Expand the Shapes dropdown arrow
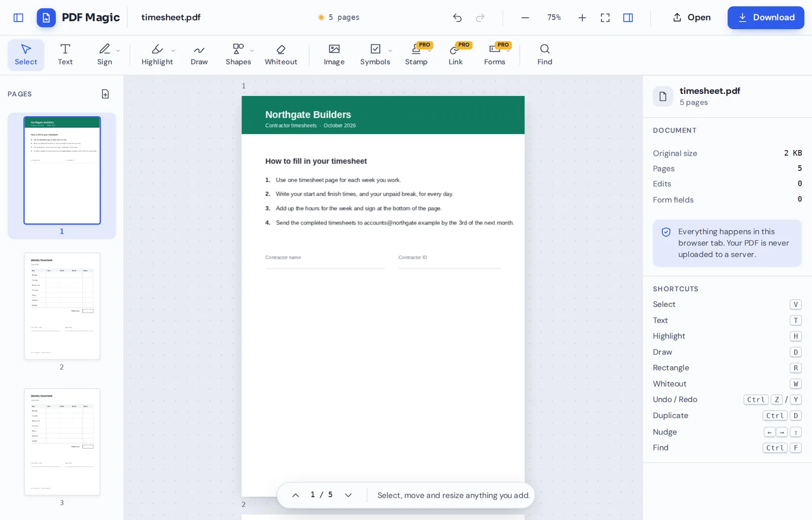 coord(252,51)
